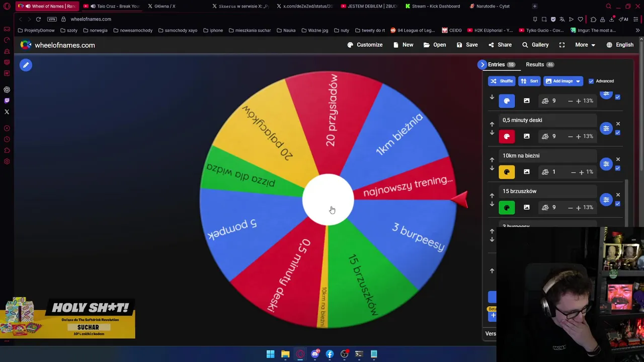
Task: Add image to 10km na bieżni entry
Action: [526, 172]
